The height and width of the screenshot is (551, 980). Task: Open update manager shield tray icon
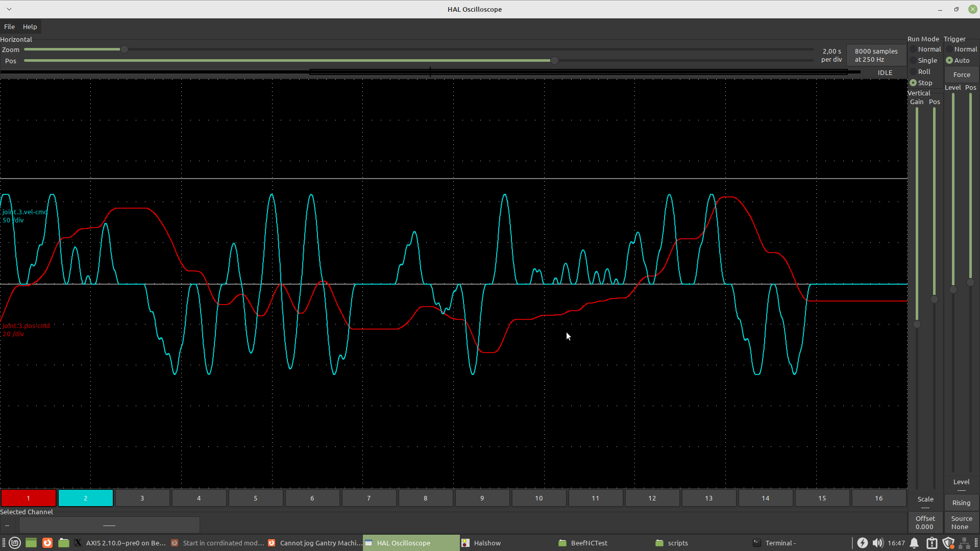coord(948,543)
